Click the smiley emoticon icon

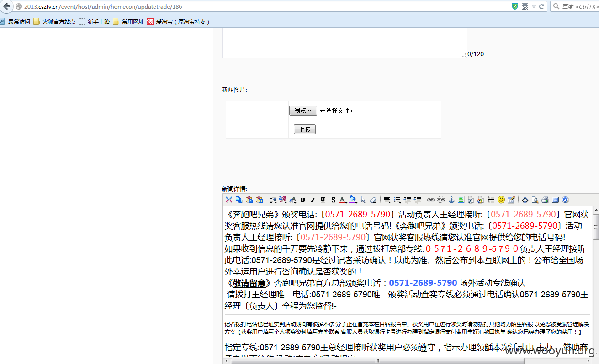(501, 200)
